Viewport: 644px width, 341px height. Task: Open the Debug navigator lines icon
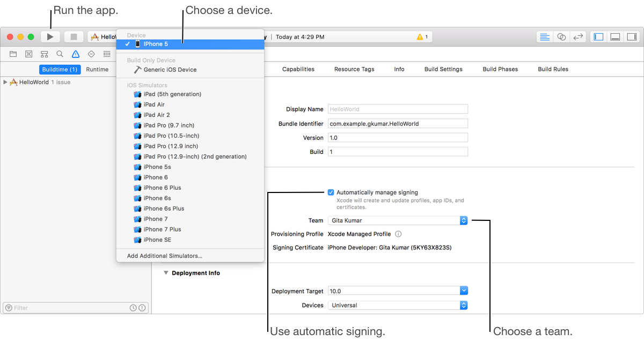point(106,54)
